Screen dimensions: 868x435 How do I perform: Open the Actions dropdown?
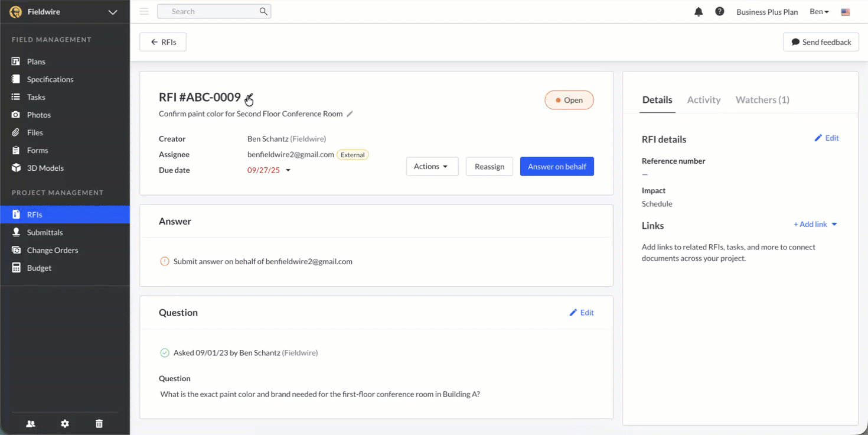tap(432, 167)
